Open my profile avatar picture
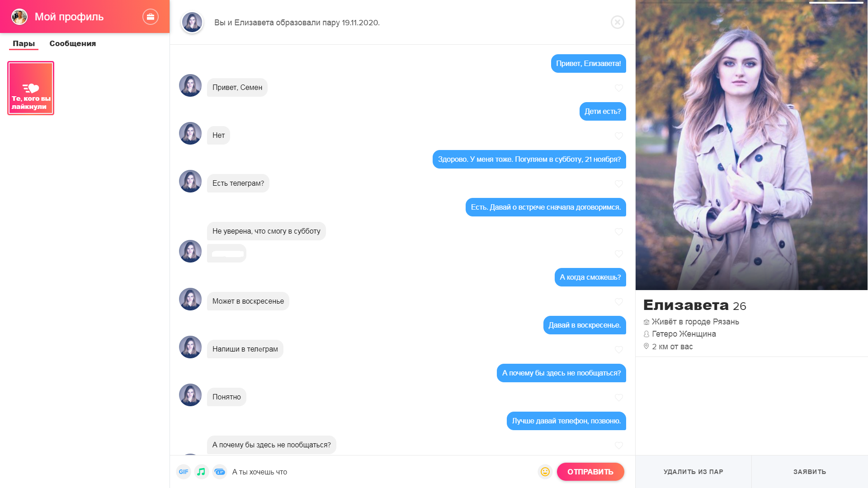 click(x=19, y=17)
